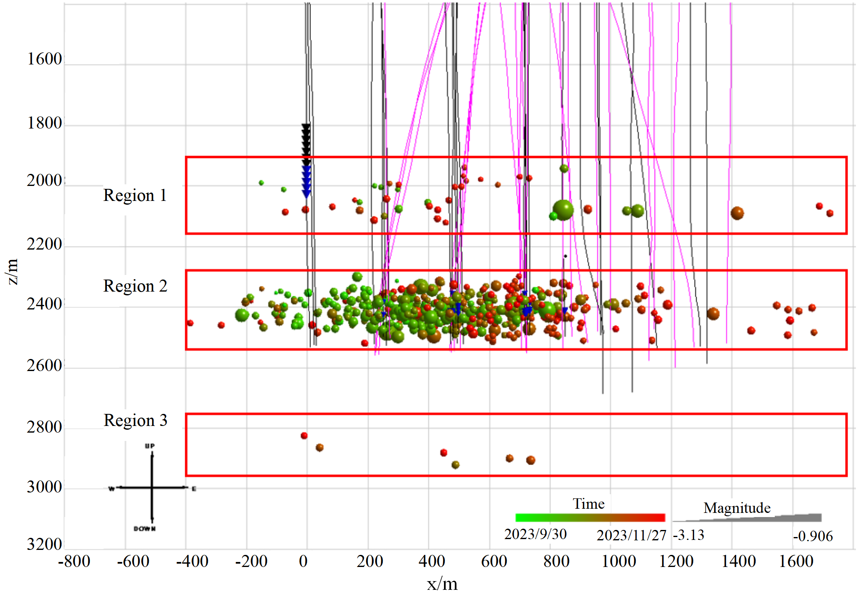Select the largest green sphere in Region 1
The height and width of the screenshot is (599, 868).
563,210
